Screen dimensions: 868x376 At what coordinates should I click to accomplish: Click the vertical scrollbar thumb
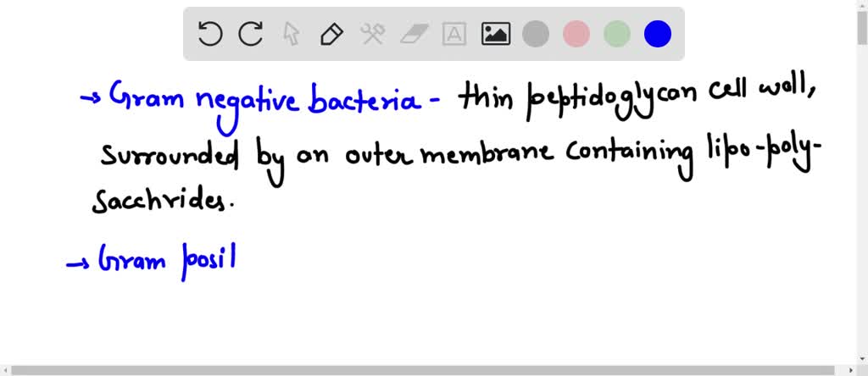862,28
